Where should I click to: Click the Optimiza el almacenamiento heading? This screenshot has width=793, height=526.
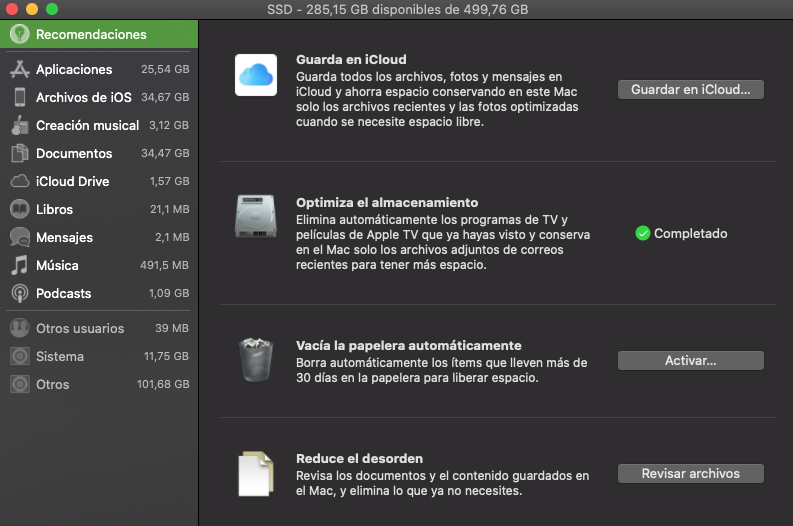(x=387, y=202)
